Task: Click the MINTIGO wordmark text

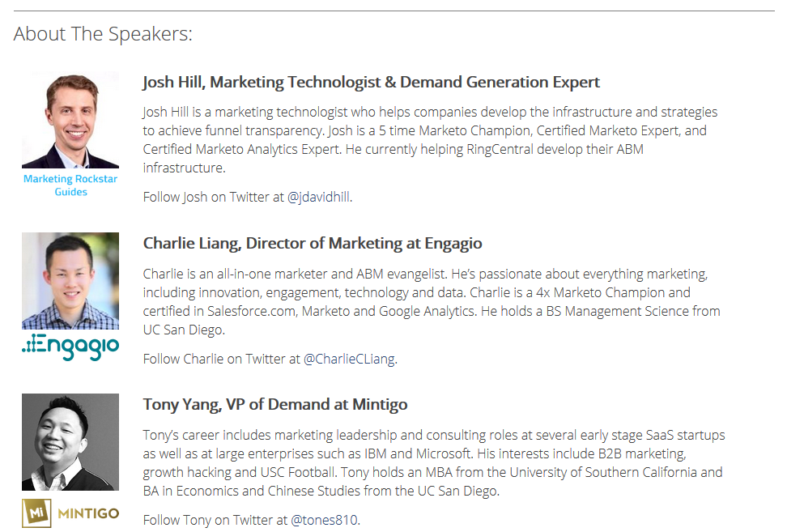Action: tap(89, 513)
